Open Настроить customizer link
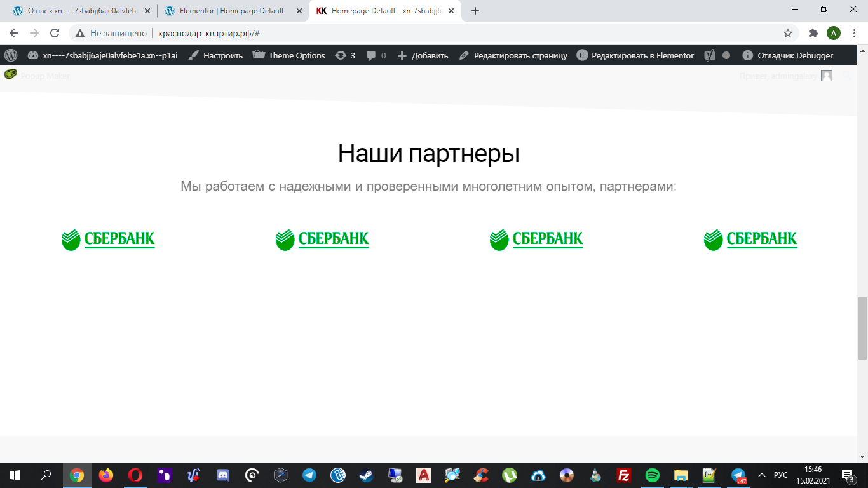The height and width of the screenshot is (488, 868). pos(215,55)
